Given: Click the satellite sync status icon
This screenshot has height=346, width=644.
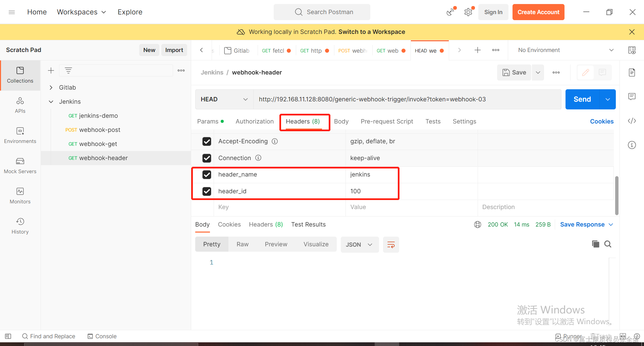Looking at the screenshot, I should click(450, 12).
